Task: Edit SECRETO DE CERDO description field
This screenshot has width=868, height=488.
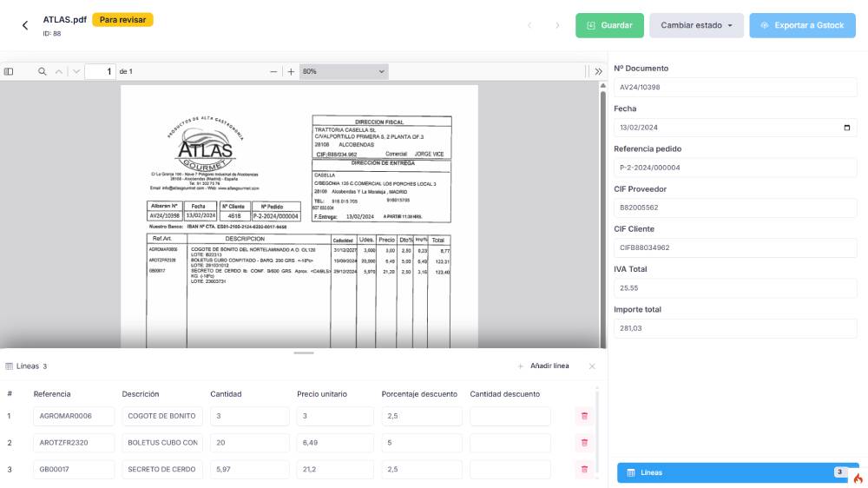Action: (162, 469)
